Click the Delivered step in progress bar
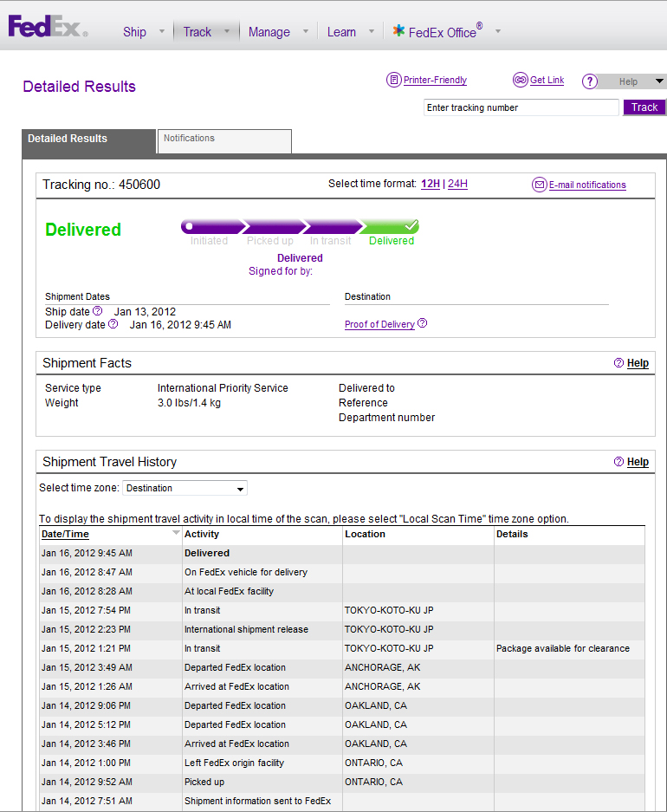The image size is (667, 812). (x=391, y=227)
